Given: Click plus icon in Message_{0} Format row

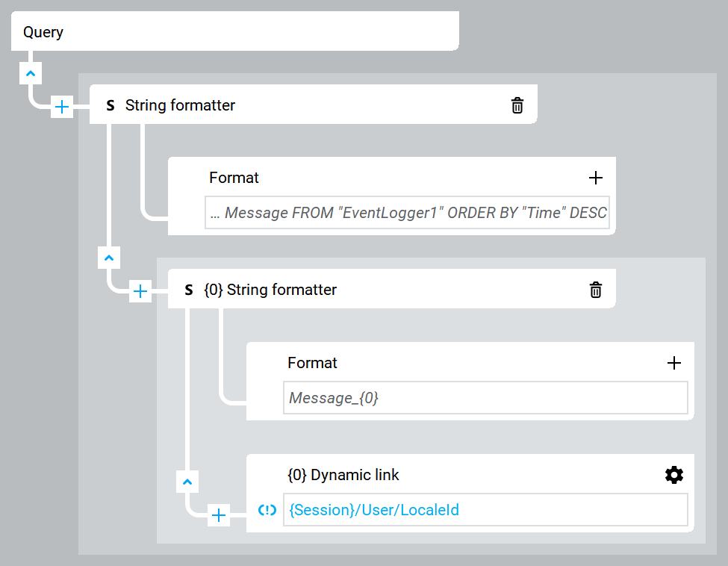Looking at the screenshot, I should tap(673, 363).
